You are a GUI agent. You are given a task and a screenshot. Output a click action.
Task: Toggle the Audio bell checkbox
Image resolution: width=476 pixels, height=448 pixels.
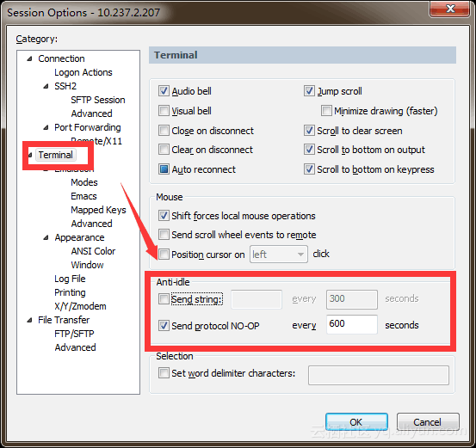pyautogui.click(x=164, y=91)
